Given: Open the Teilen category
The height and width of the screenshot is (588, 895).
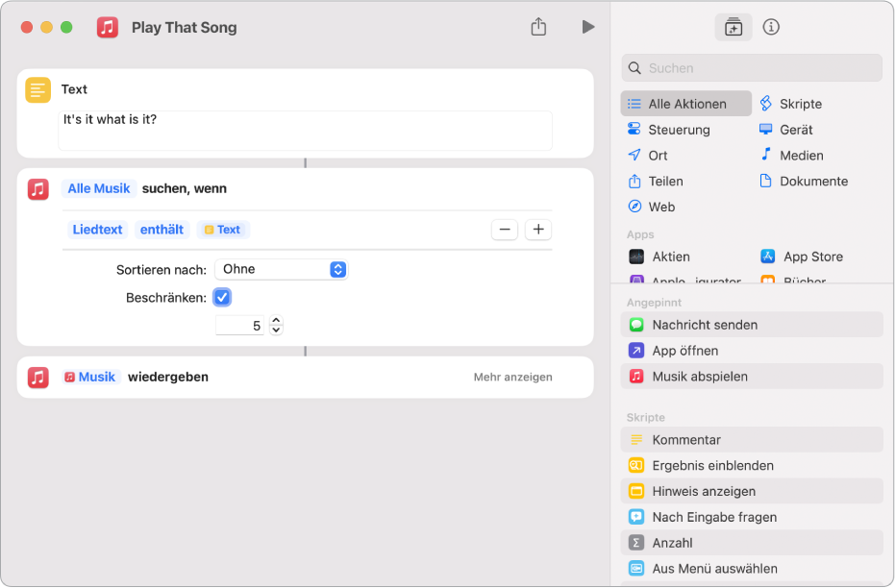Looking at the screenshot, I should [656, 182].
